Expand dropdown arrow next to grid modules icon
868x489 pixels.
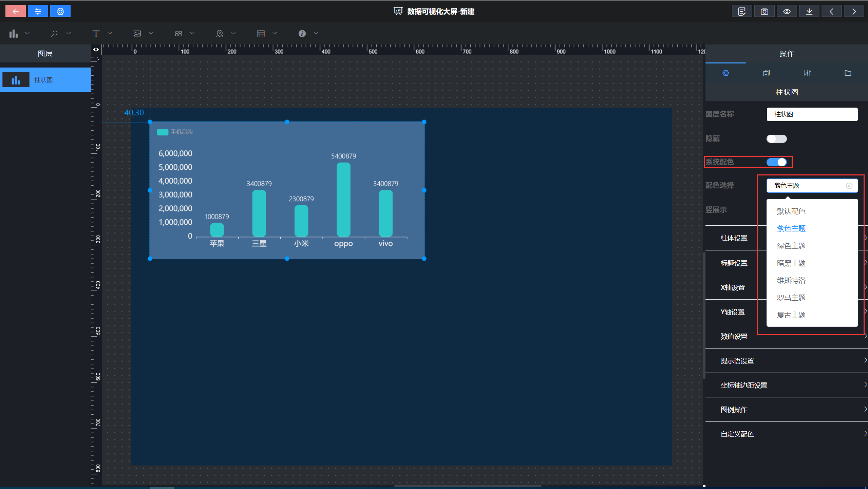(192, 33)
